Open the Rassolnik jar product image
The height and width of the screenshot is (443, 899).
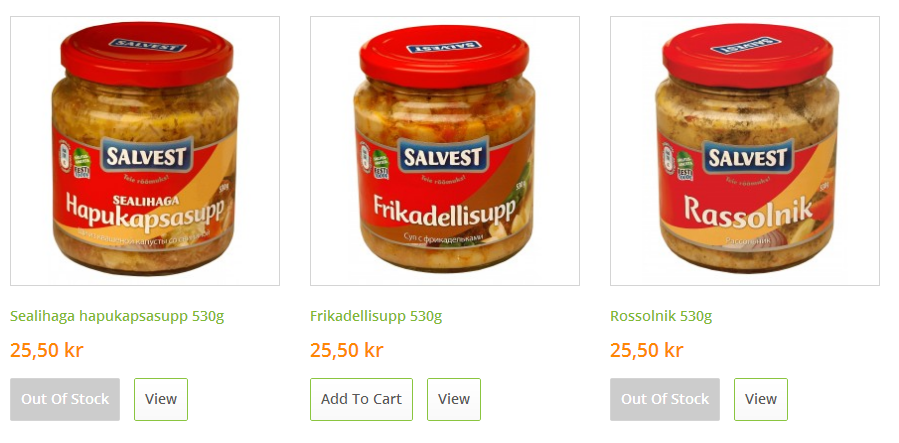click(745, 151)
